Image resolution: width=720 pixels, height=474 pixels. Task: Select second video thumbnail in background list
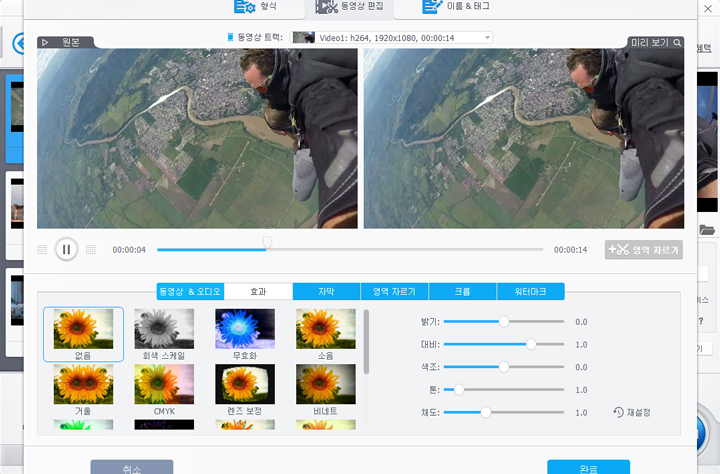point(17,204)
